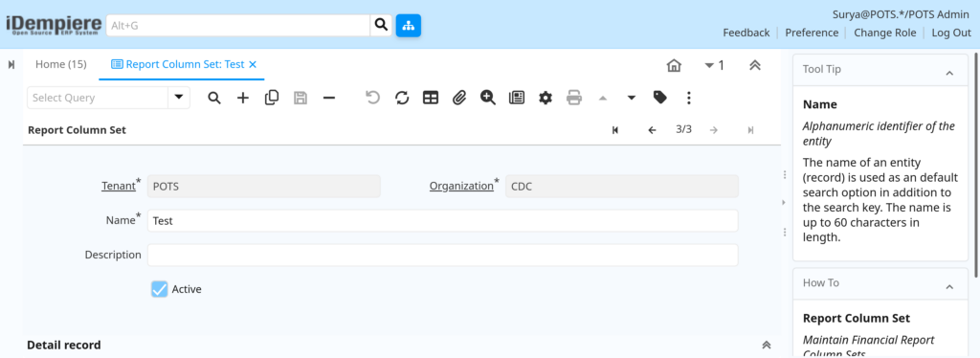Click Log Out link
The image size is (980, 358).
click(x=951, y=34)
